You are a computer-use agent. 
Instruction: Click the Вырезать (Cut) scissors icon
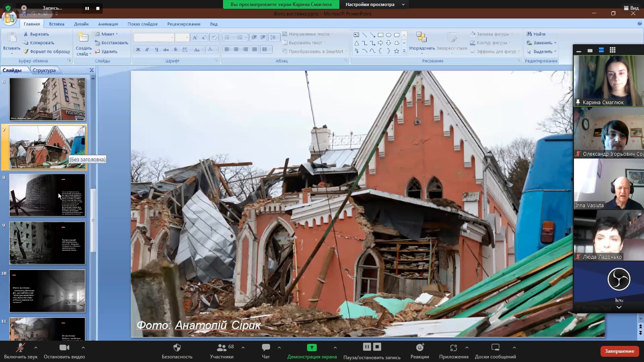point(26,34)
